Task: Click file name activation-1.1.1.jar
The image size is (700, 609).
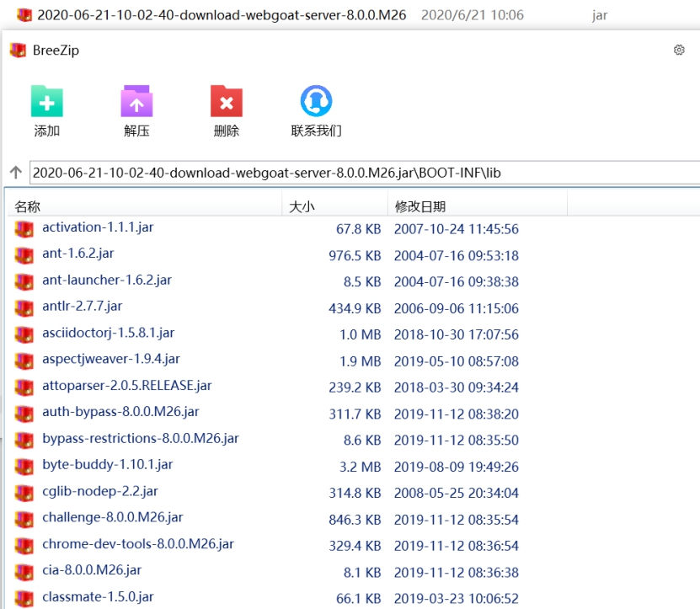Action: [x=98, y=227]
